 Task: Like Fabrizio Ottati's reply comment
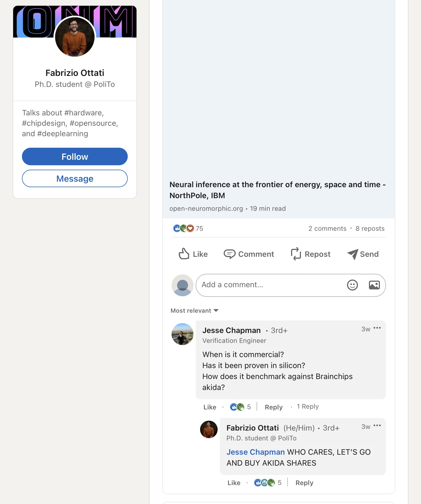(234, 483)
